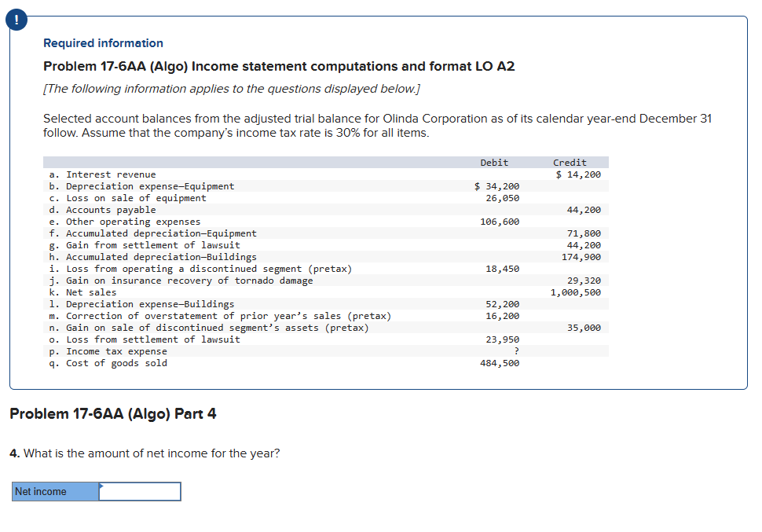Screen dimensions: 762x532
Task: Click the Income tax expense question mark cell
Action: [515, 351]
